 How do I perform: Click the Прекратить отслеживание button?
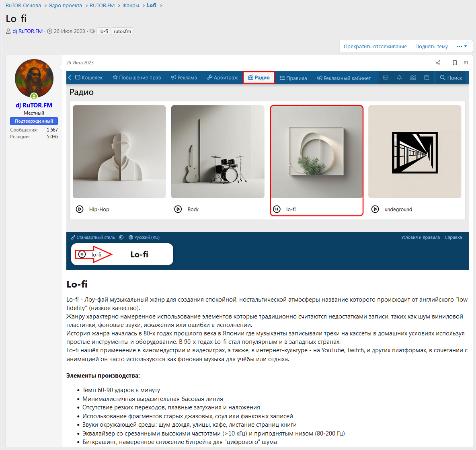[375, 46]
